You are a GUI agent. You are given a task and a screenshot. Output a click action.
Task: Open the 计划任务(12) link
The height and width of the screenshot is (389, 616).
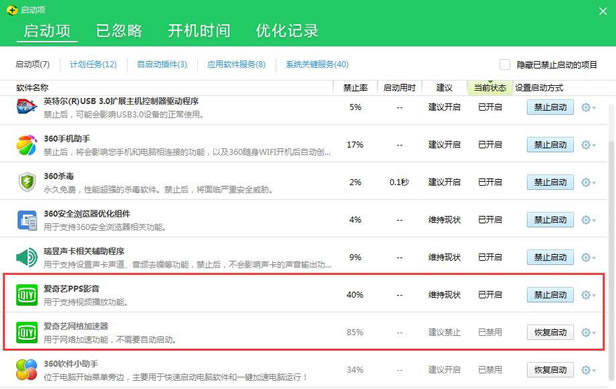(x=93, y=64)
